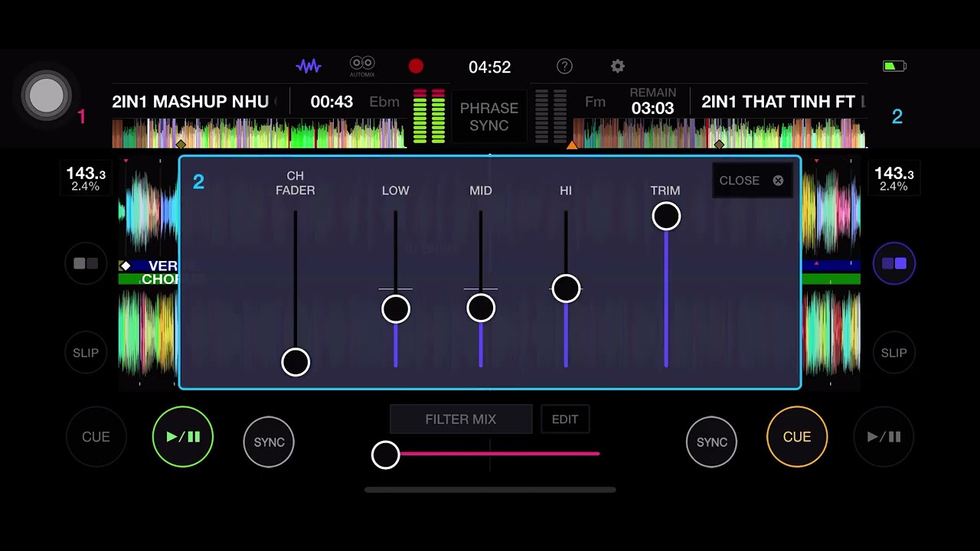Viewport: 980px width, 551px height.
Task: Open deck 1 track title 2IN1 MASHUP NHU
Action: pyautogui.click(x=191, y=102)
